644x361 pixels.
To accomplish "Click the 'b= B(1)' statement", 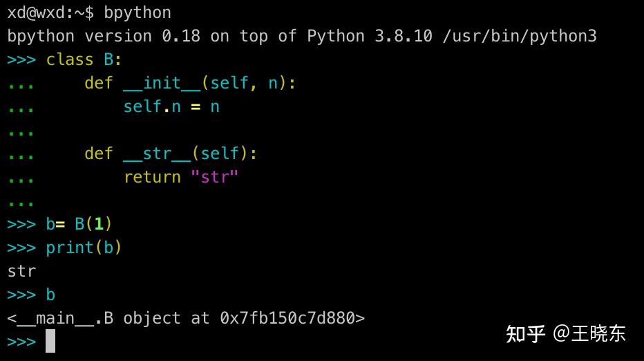I will pyautogui.click(x=79, y=224).
